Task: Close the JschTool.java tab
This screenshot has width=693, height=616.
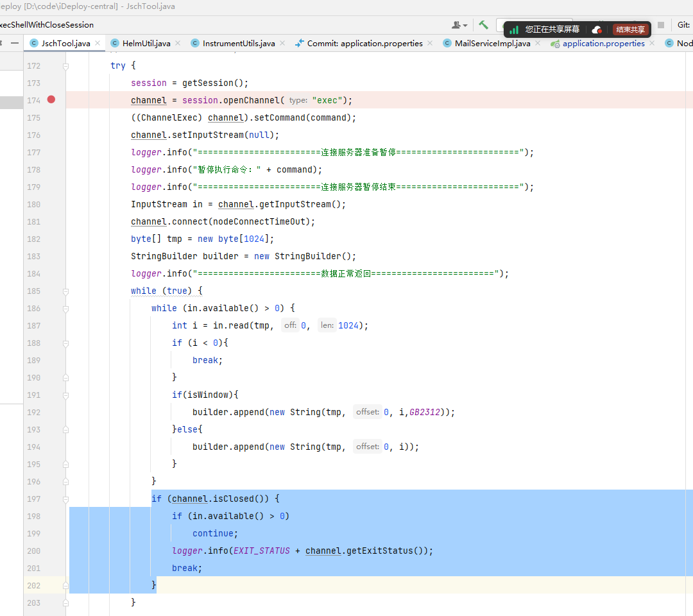Action: (x=98, y=43)
